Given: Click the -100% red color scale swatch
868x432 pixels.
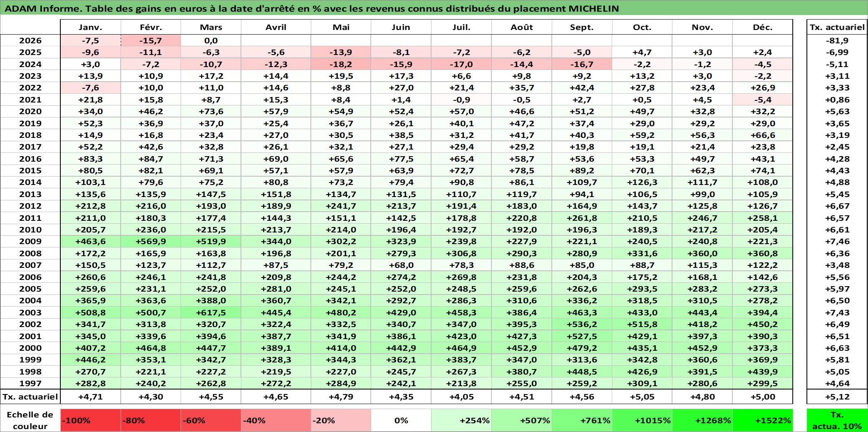Looking at the screenshot, I should 91,420.
